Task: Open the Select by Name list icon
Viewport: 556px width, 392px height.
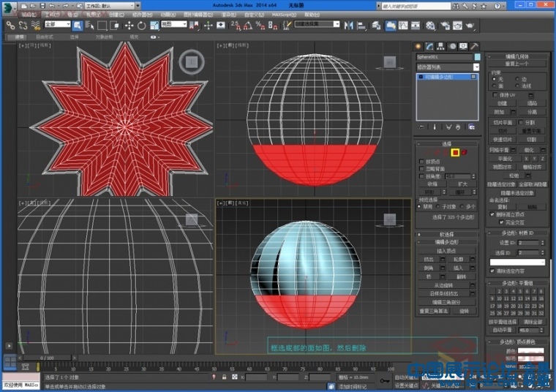Action: (x=89, y=26)
